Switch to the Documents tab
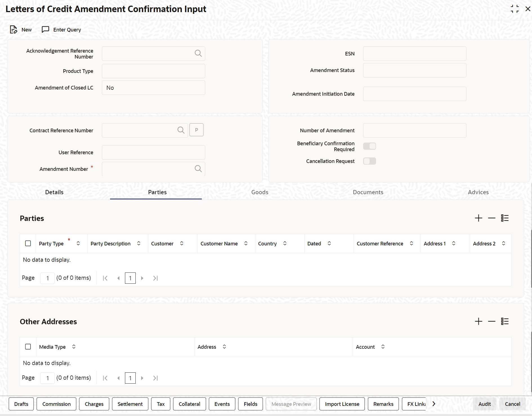The width and height of the screenshot is (532, 416). tap(368, 192)
